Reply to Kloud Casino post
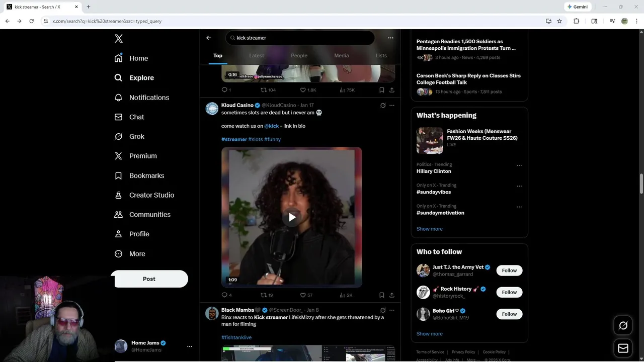Screen dimensions: 644x362 226,295
